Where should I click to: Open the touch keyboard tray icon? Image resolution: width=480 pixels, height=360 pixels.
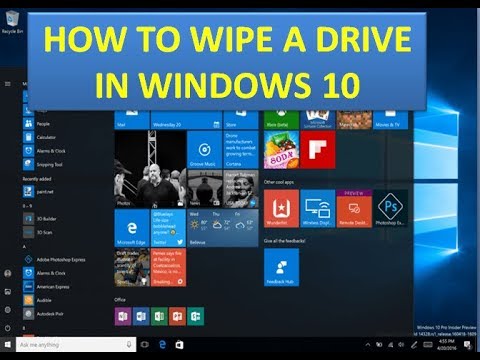pyautogui.click(x=428, y=345)
